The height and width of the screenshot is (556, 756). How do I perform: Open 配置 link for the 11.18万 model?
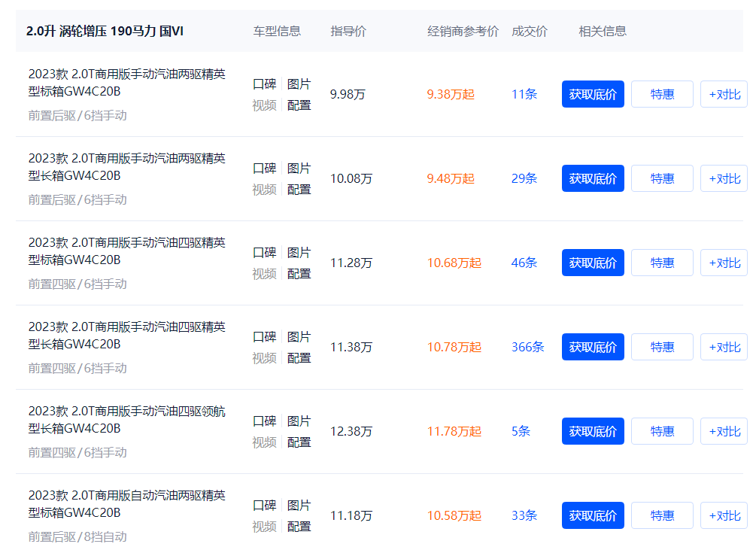coord(299,527)
